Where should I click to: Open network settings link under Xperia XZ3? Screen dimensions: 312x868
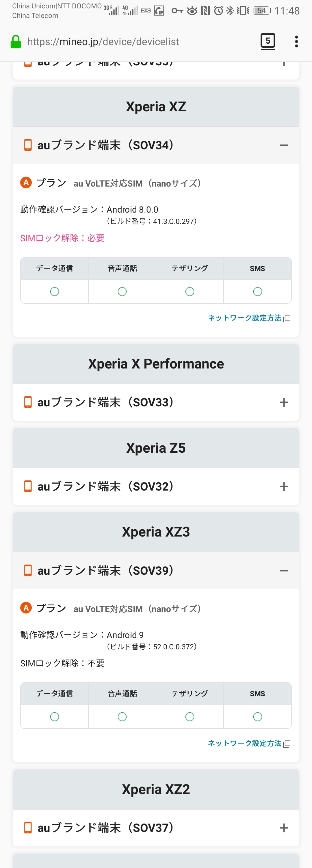point(249,743)
